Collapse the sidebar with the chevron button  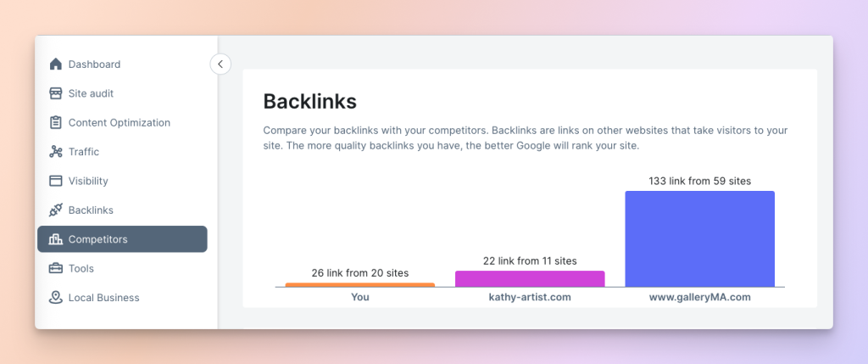(220, 64)
